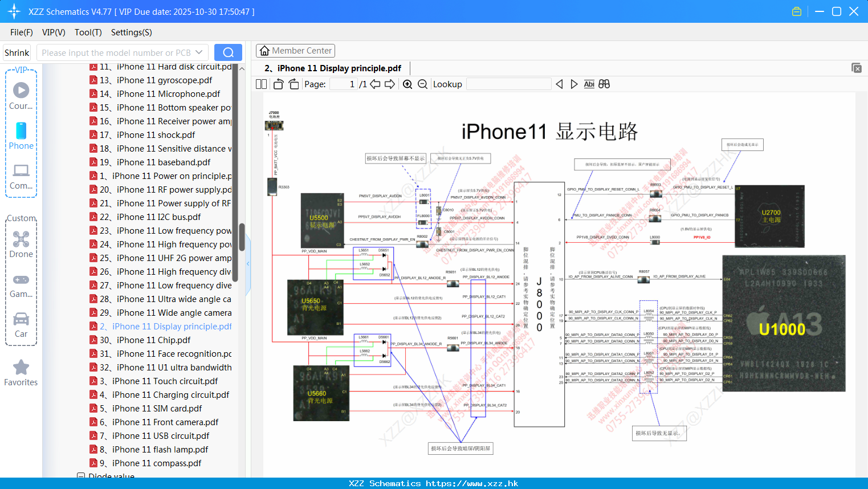The image size is (868, 489).
Task: Click the Page number input box
Action: click(344, 84)
